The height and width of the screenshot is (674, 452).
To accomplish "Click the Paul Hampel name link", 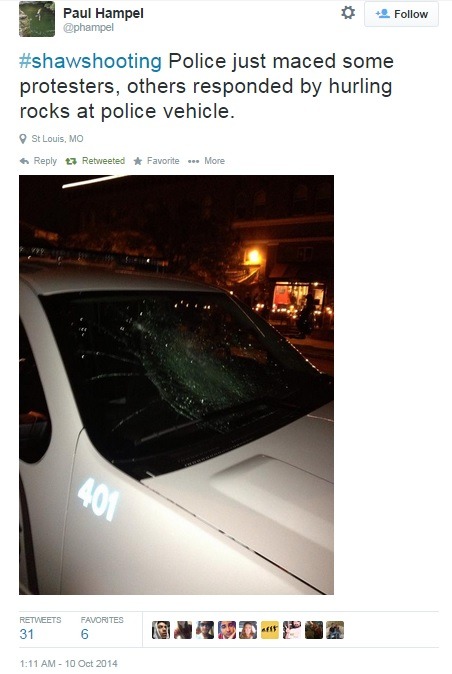I will (x=103, y=13).
